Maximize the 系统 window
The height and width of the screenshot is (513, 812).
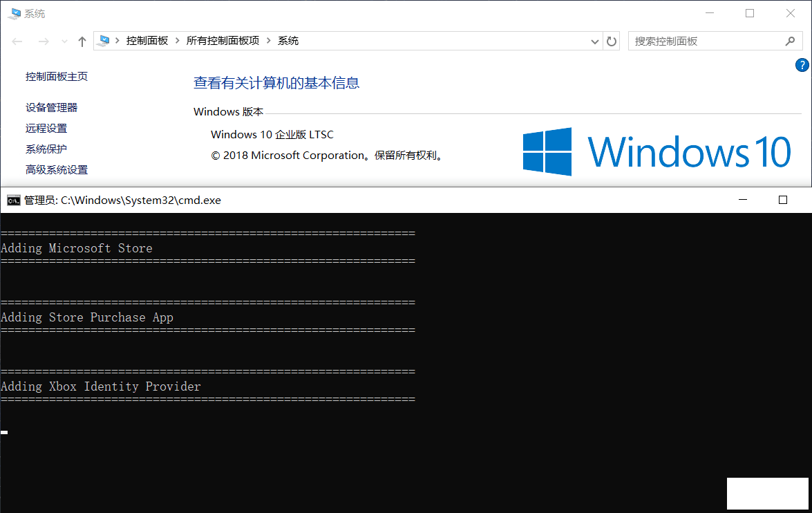(750, 13)
